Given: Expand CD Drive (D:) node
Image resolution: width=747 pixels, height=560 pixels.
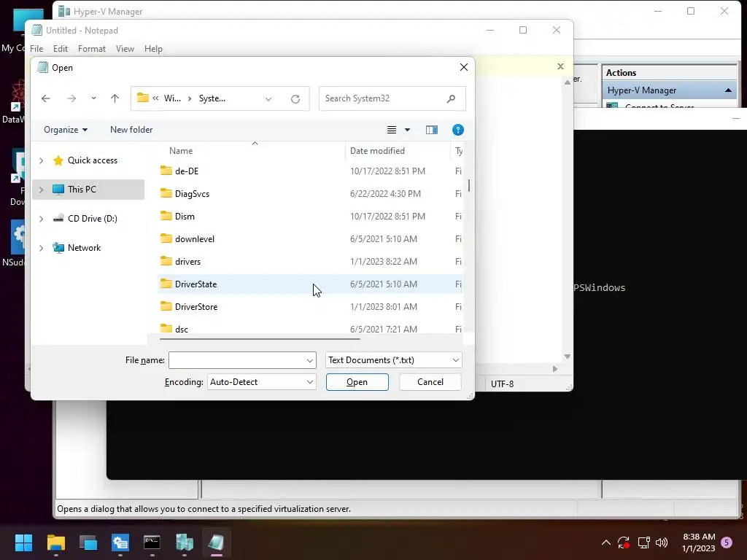Looking at the screenshot, I should [x=42, y=219].
